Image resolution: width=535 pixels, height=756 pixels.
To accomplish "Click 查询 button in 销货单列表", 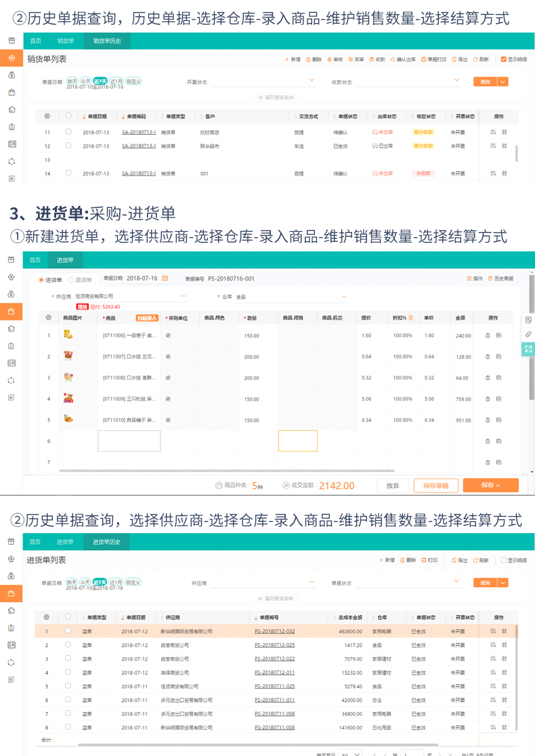I will coord(486,82).
